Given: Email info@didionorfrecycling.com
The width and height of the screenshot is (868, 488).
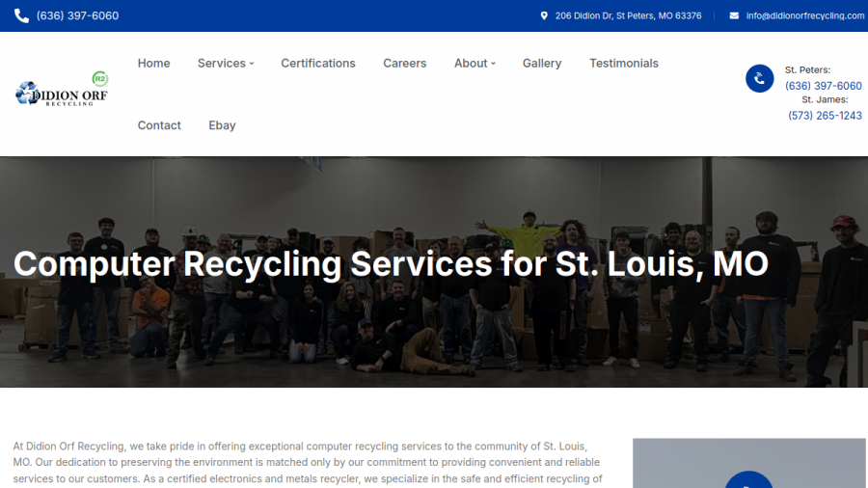Looking at the screenshot, I should [805, 16].
